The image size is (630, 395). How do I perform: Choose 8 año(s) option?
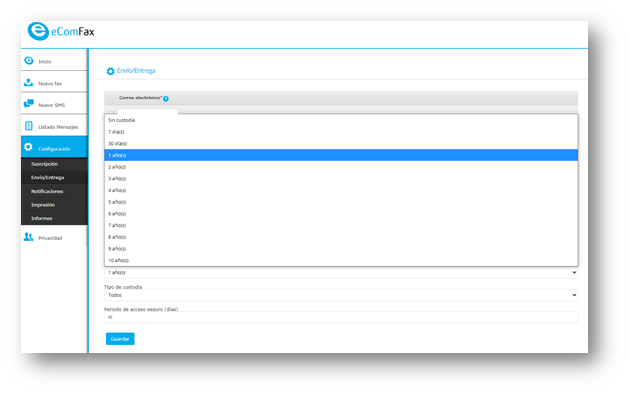point(341,237)
